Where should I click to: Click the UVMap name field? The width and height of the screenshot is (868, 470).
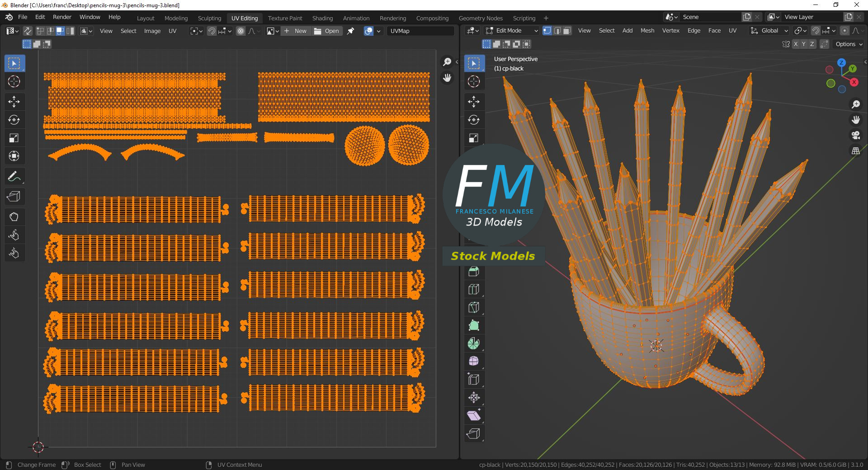pos(420,31)
